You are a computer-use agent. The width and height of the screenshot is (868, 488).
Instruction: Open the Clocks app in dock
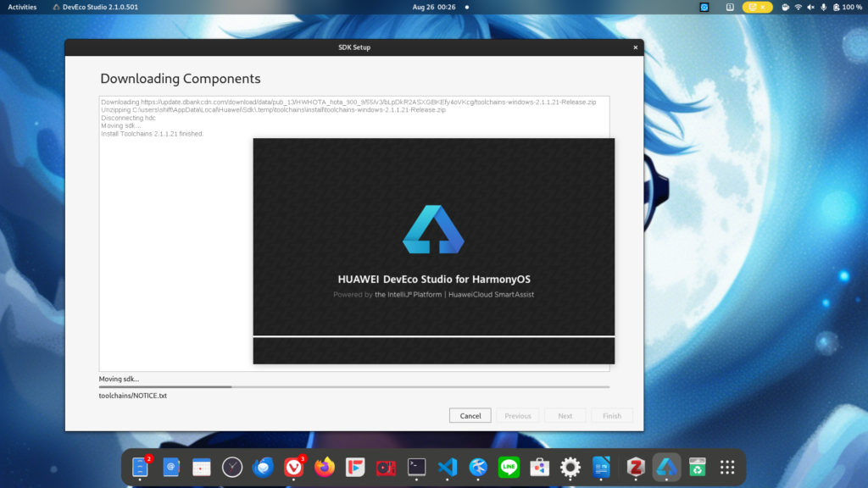pos(231,467)
